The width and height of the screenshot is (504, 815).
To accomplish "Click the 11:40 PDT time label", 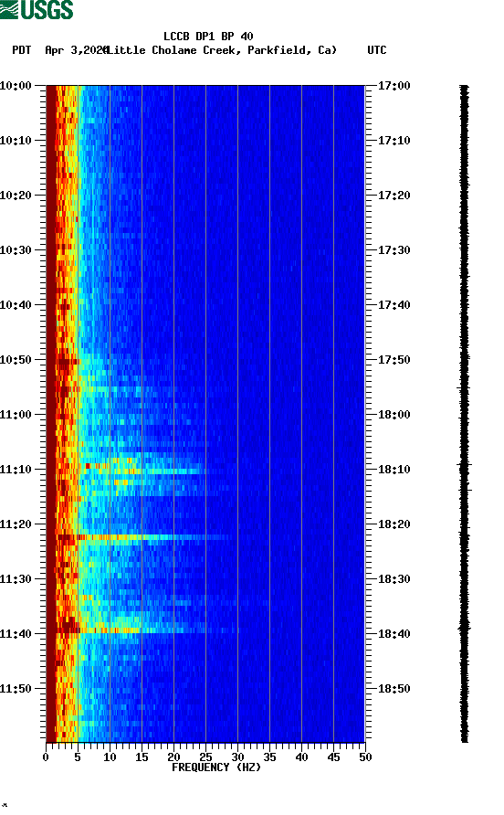I will (x=16, y=634).
